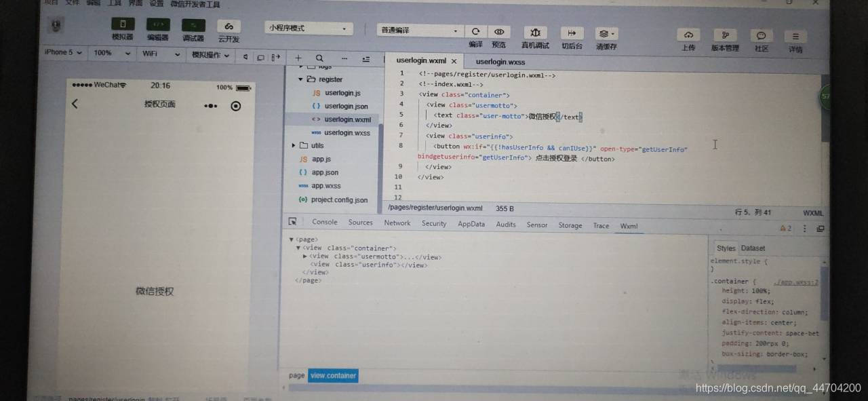Open the 详情 details panel
This screenshot has height=401, width=868.
pos(795,37)
